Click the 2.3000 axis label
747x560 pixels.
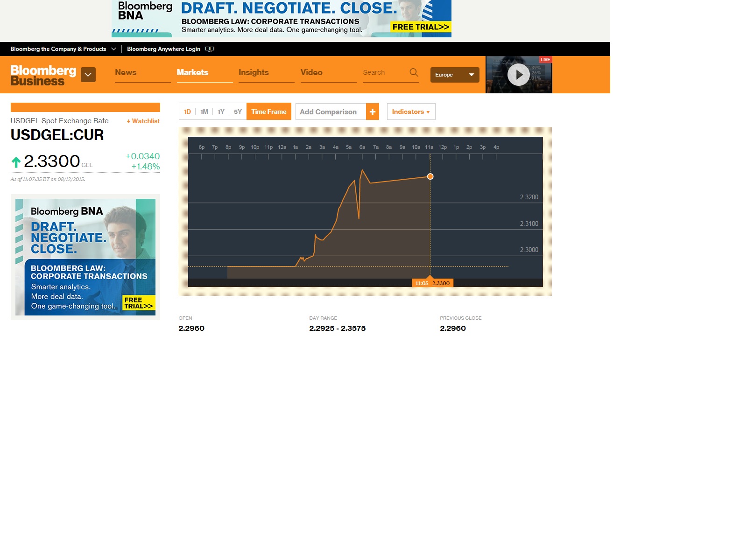click(x=529, y=250)
